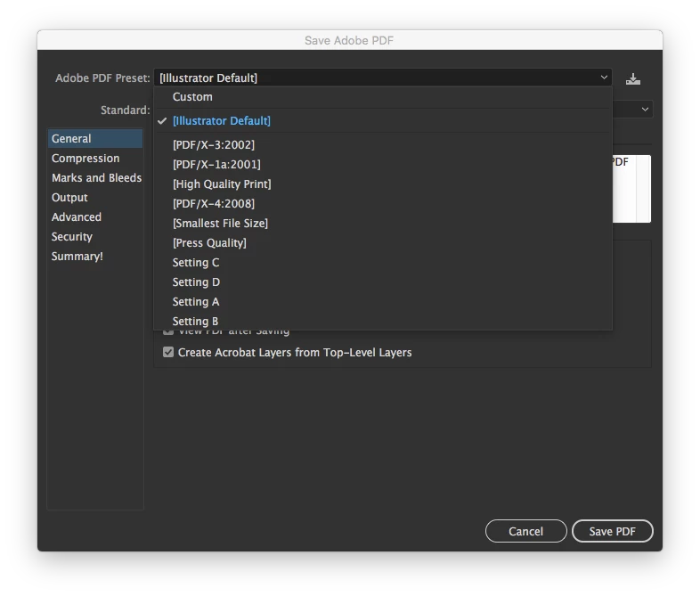Expand the Standard dropdown chevron
This screenshot has width=700, height=596.
645,109
